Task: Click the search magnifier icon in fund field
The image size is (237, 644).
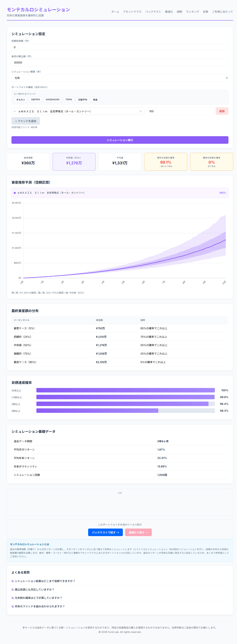Action: (x=15, y=111)
